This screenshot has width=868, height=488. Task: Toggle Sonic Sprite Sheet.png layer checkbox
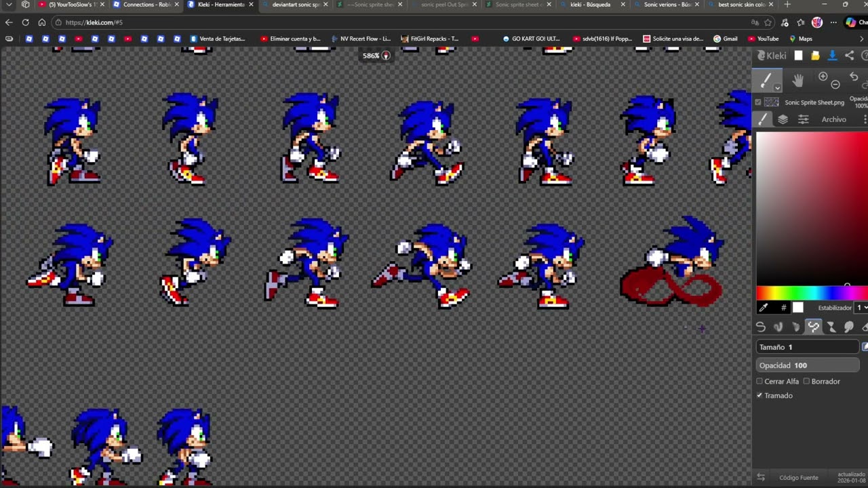pos(758,102)
